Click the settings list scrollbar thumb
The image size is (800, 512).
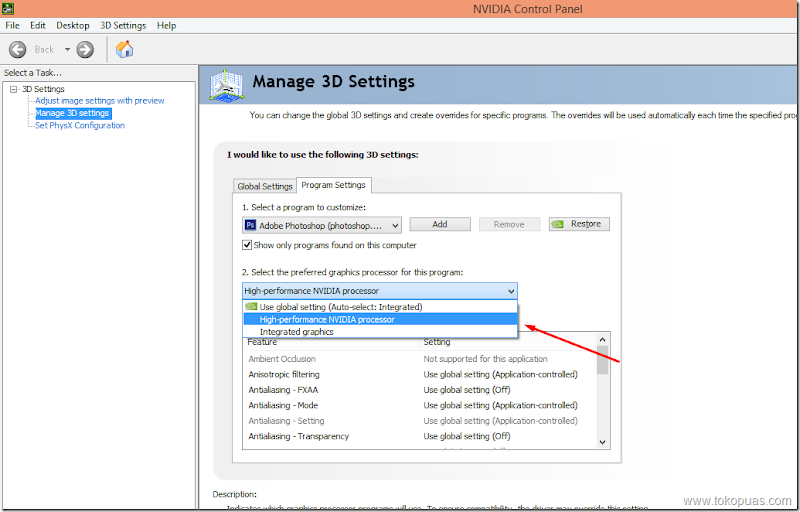pyautogui.click(x=603, y=360)
